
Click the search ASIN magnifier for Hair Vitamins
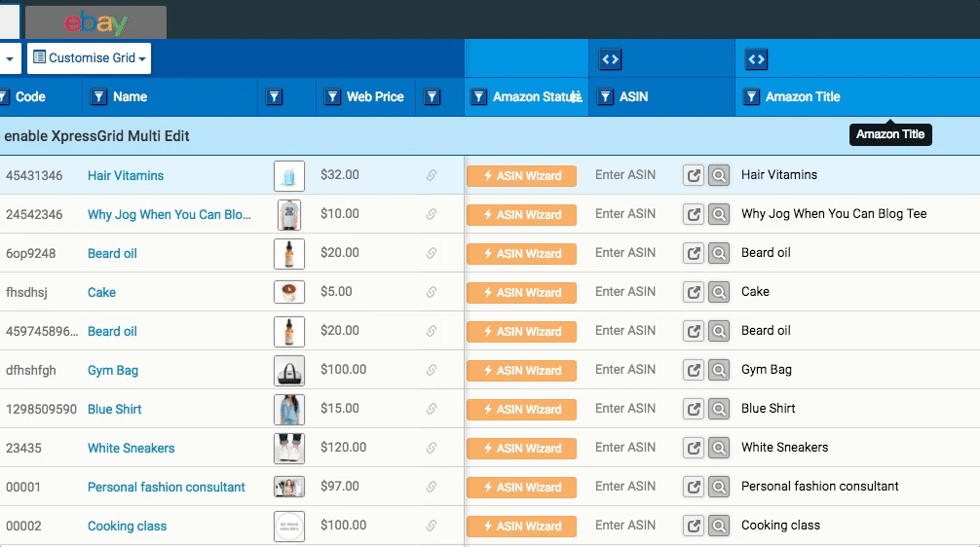click(719, 175)
